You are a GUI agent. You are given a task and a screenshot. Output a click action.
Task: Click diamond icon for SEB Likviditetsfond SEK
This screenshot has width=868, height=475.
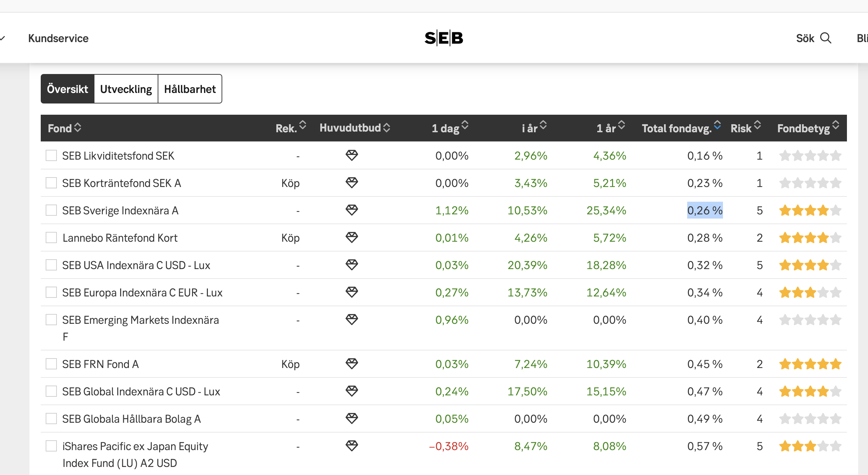click(351, 155)
